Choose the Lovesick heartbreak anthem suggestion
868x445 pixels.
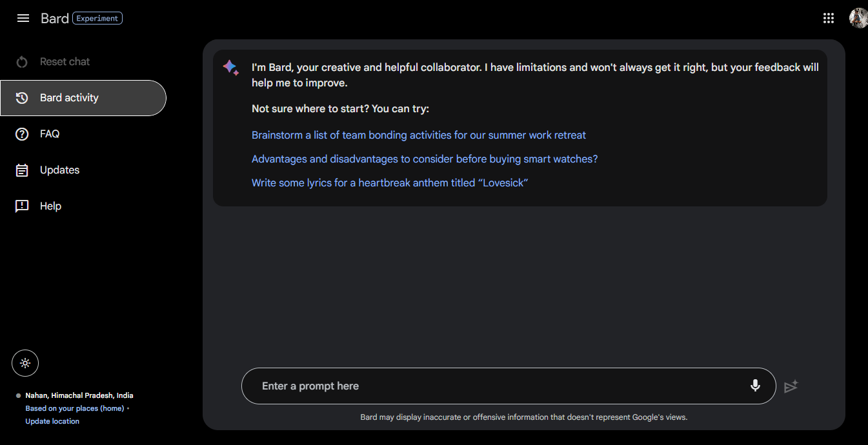tap(390, 183)
